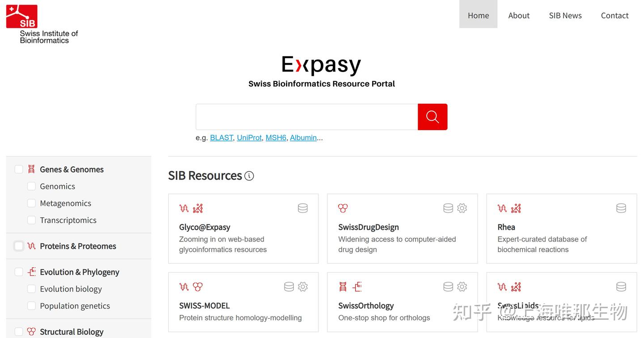Click the database icon on SWISS-MODEL card
644x338 pixels.
289,287
